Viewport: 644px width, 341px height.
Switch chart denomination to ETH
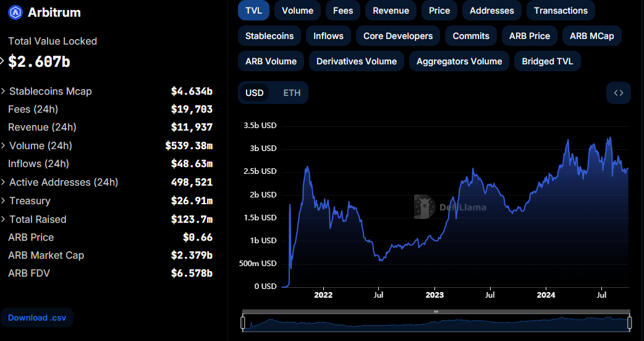(292, 93)
